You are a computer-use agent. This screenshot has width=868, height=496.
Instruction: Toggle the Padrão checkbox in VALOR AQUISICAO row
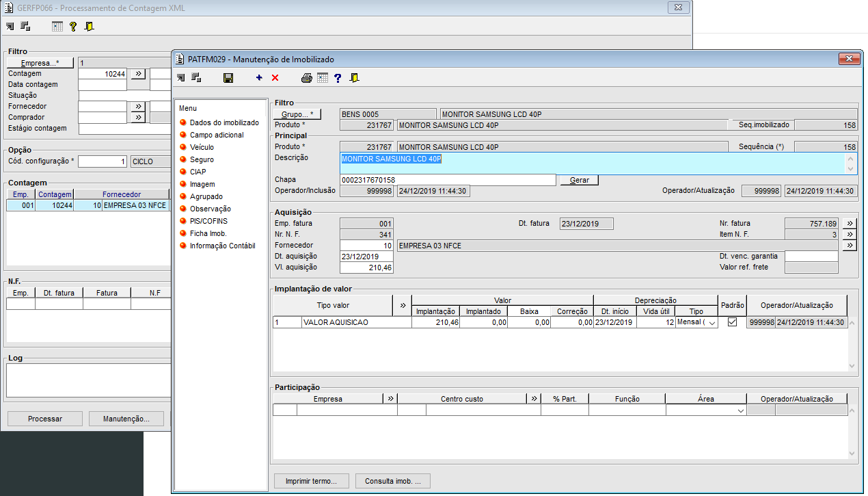click(x=732, y=322)
